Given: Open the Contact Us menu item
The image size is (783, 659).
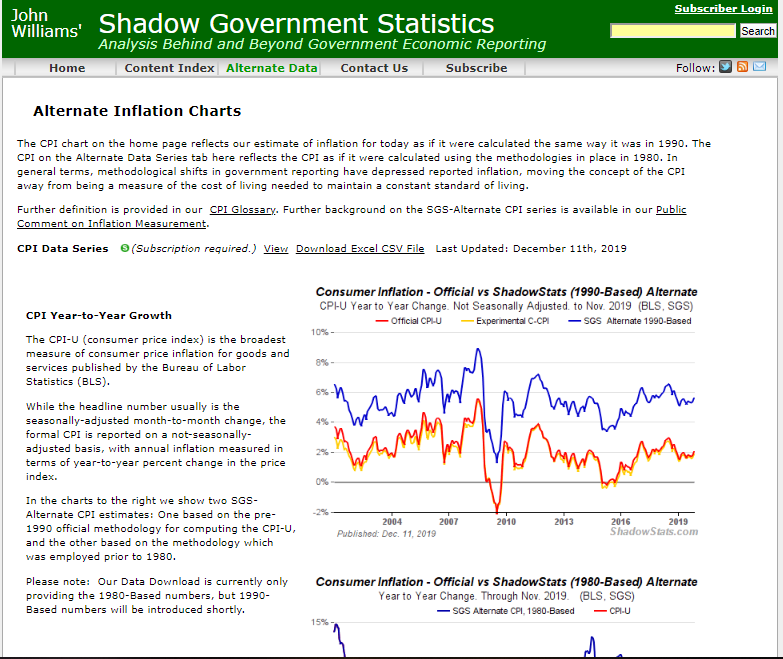Looking at the screenshot, I should click(374, 68).
